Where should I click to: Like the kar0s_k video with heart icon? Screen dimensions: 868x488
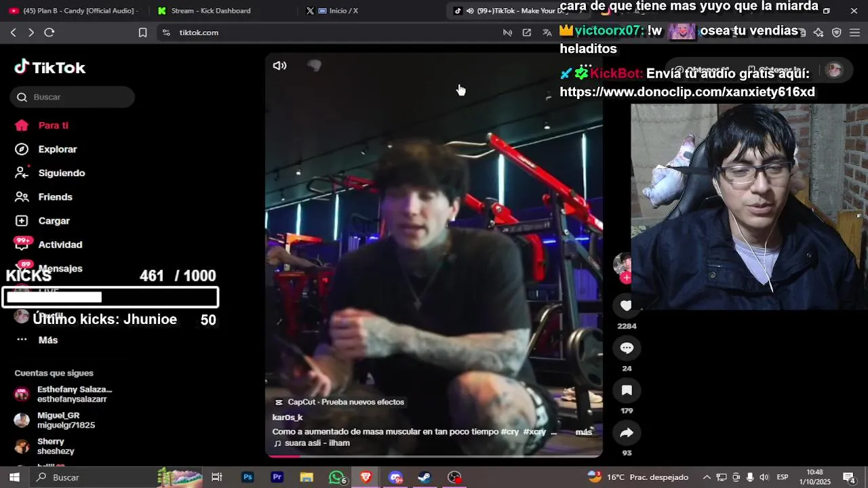pos(627,306)
